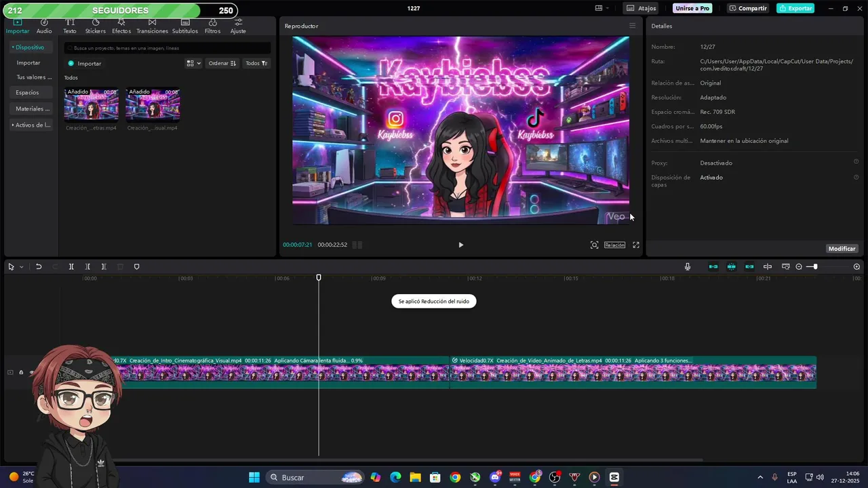
Task: Open the Subtítulos tab
Action: pos(185,27)
